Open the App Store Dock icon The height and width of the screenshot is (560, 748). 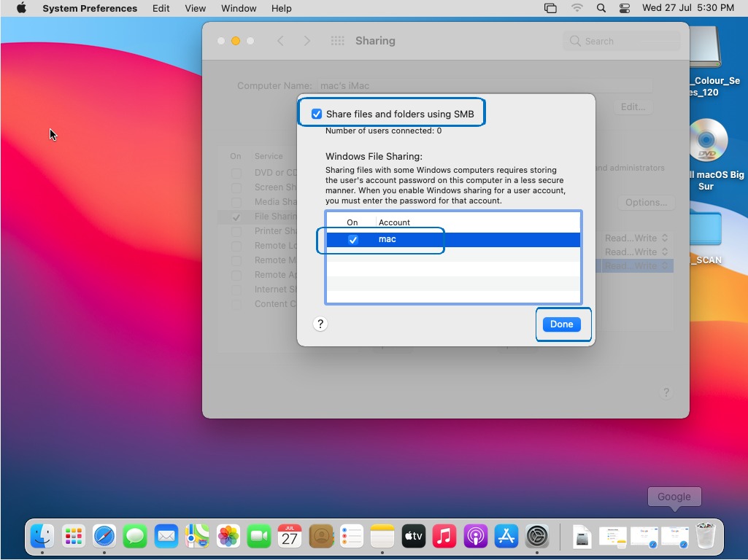tap(506, 537)
